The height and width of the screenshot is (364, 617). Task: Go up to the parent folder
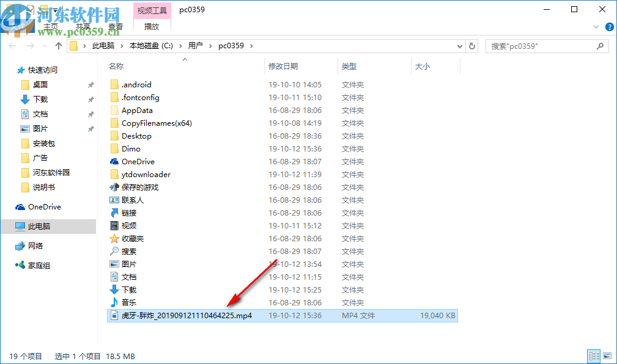tap(58, 45)
